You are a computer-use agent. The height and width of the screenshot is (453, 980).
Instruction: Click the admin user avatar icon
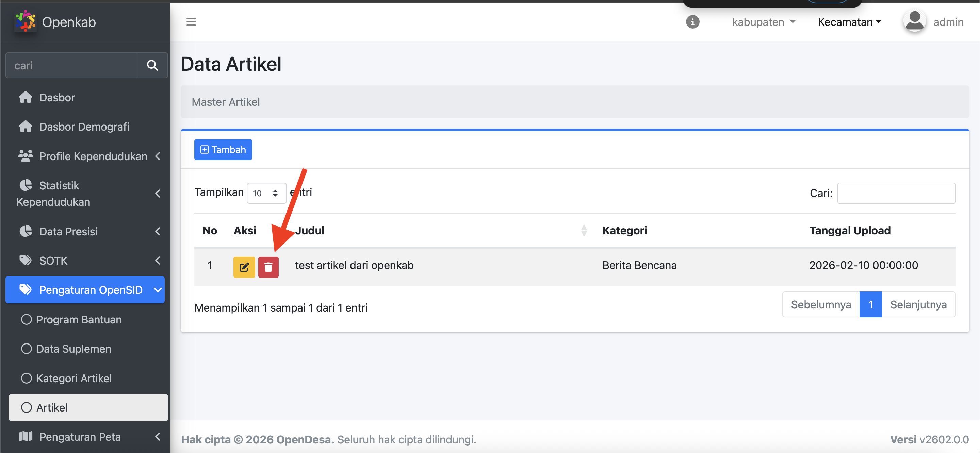[914, 21]
